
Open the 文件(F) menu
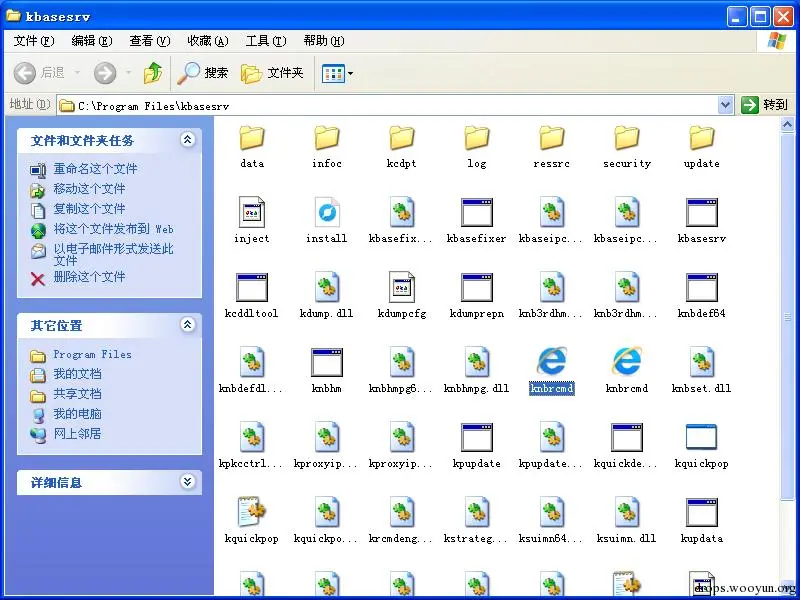pyautogui.click(x=34, y=41)
